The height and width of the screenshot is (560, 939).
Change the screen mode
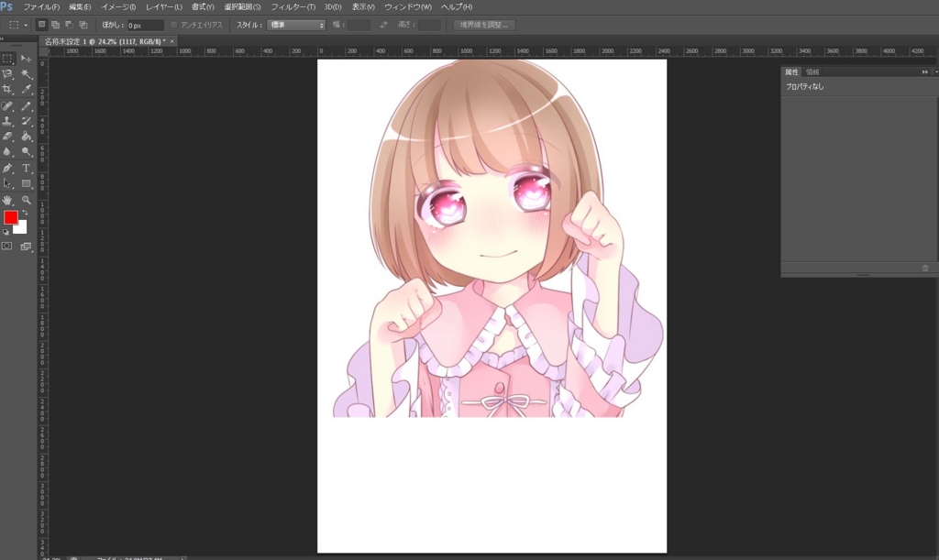point(26,246)
